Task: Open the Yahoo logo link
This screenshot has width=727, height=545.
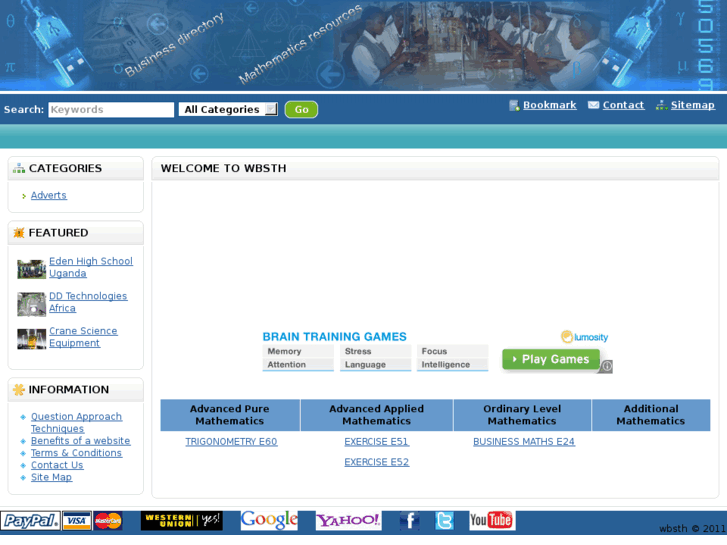Action: (x=348, y=520)
